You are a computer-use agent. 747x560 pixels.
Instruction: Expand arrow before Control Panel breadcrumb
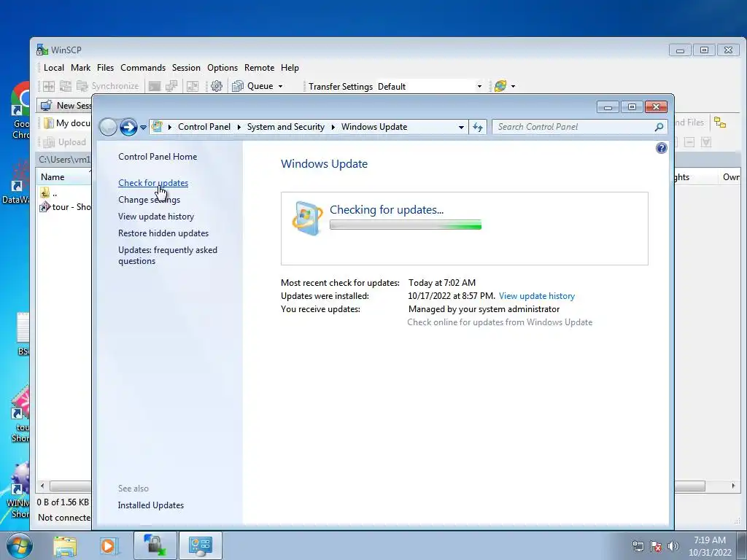click(169, 127)
